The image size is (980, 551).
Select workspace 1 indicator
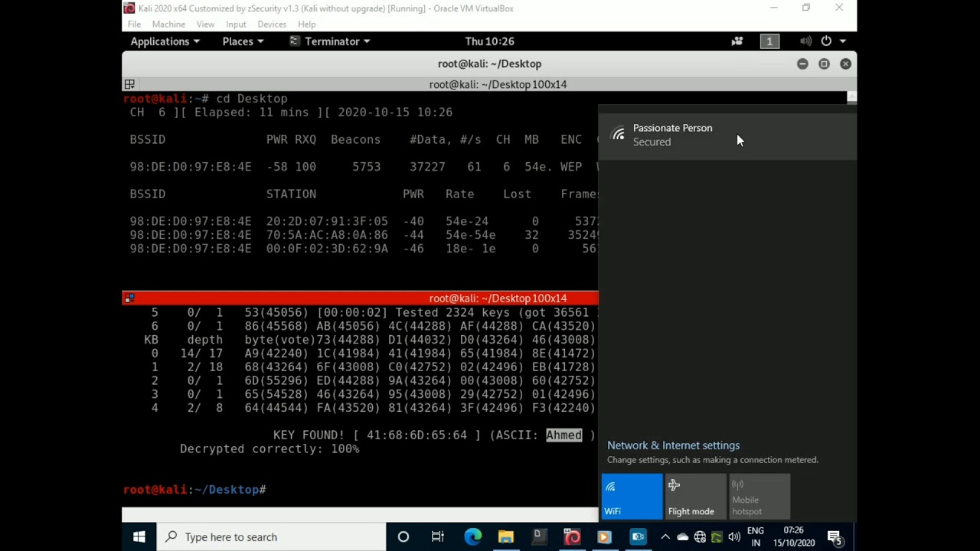pos(769,41)
